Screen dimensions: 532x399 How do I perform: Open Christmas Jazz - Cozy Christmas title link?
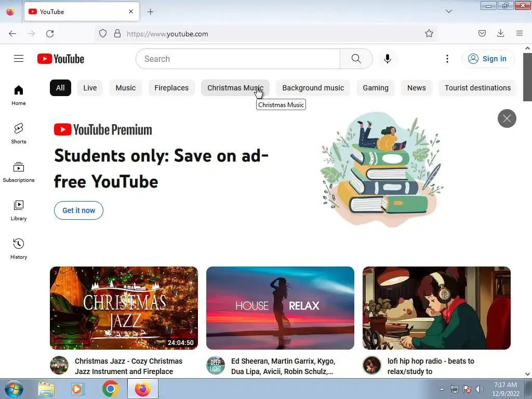pyautogui.click(x=129, y=366)
